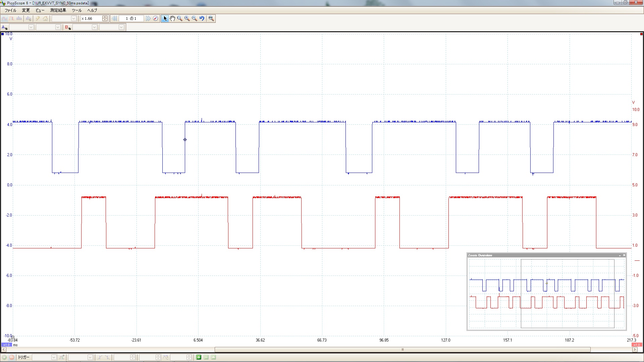The height and width of the screenshot is (362, 644).
Task: Open advanced trigger settings icon
Action: click(x=62, y=357)
